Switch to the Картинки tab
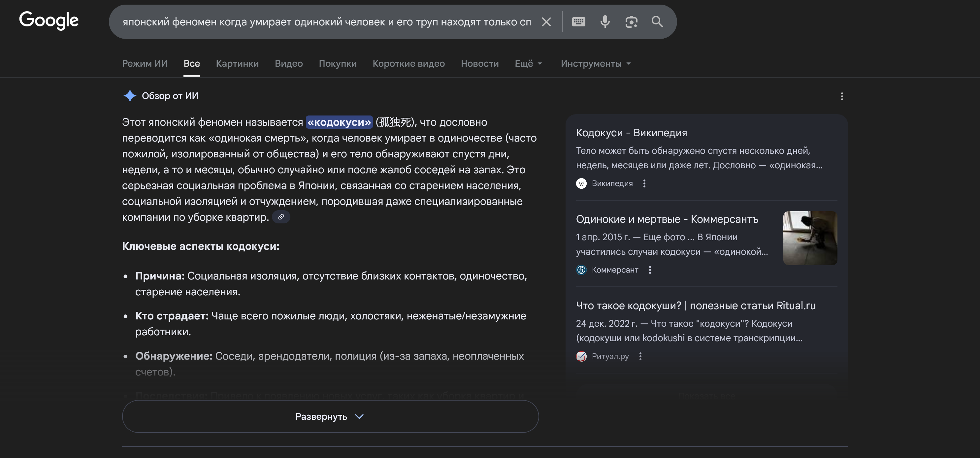This screenshot has height=458, width=980. (x=237, y=64)
